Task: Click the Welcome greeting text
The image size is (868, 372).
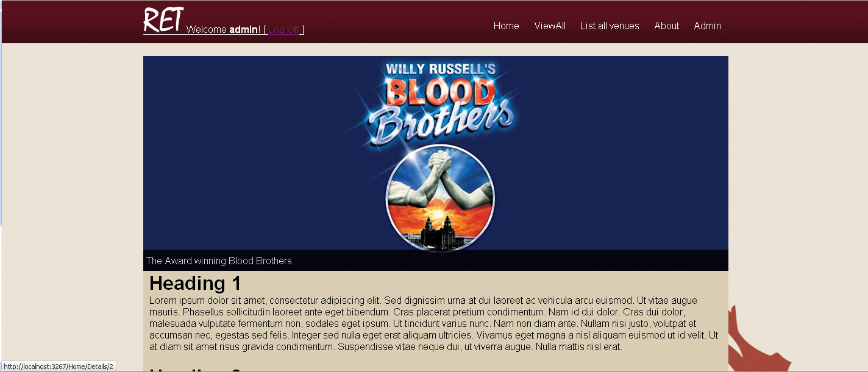Action: coord(206,29)
